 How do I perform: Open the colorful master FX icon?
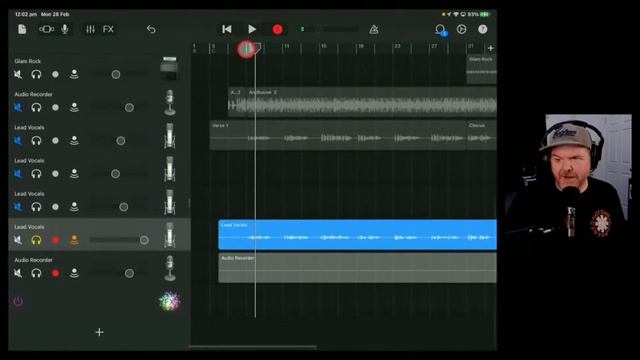point(169,301)
